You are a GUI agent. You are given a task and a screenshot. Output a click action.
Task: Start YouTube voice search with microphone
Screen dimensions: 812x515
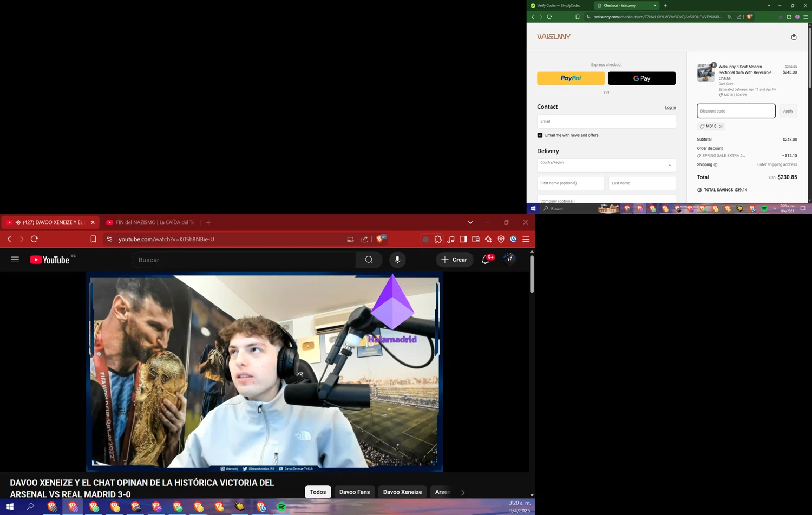397,260
